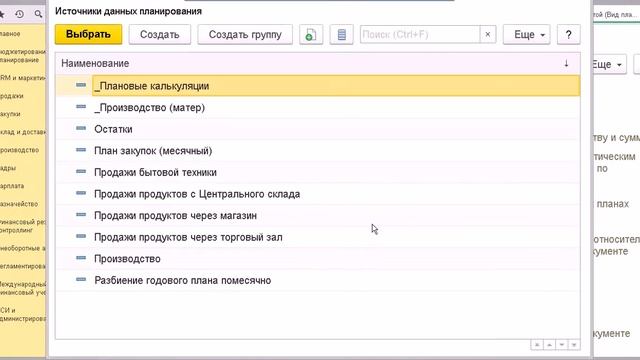
Task: Click the list view mode icon
Action: point(342,34)
